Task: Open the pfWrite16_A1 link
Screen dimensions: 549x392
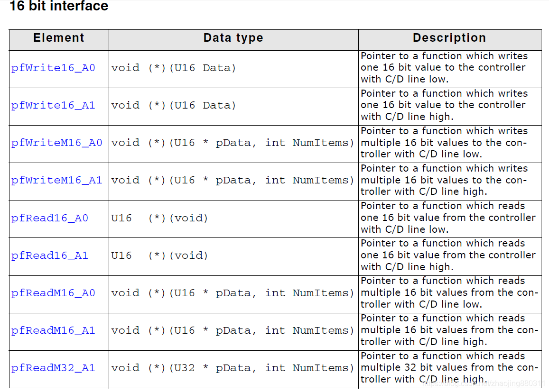Action: (53, 105)
